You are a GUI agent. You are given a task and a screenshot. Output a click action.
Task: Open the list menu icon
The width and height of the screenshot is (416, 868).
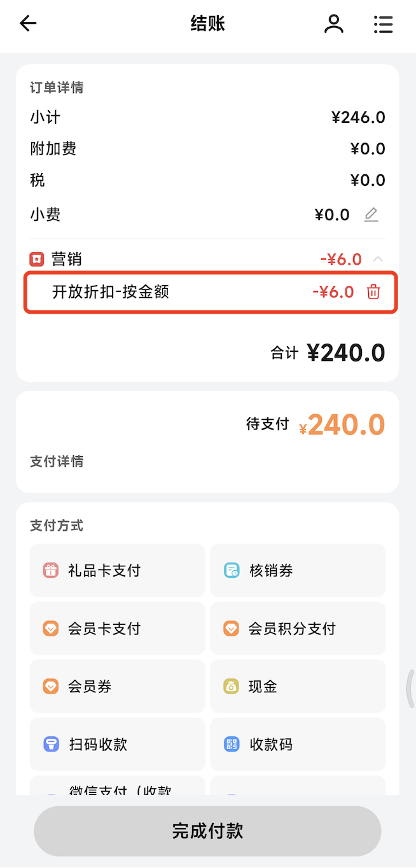point(383,24)
